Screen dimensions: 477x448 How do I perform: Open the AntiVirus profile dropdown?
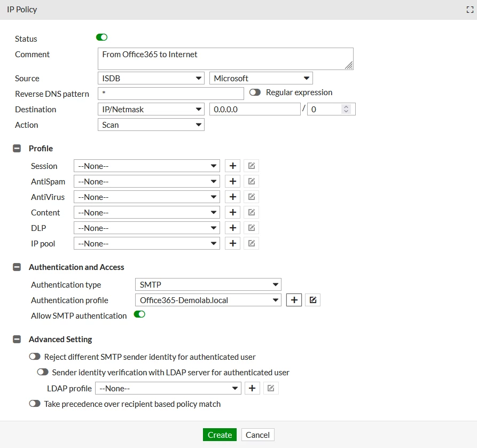click(x=147, y=197)
